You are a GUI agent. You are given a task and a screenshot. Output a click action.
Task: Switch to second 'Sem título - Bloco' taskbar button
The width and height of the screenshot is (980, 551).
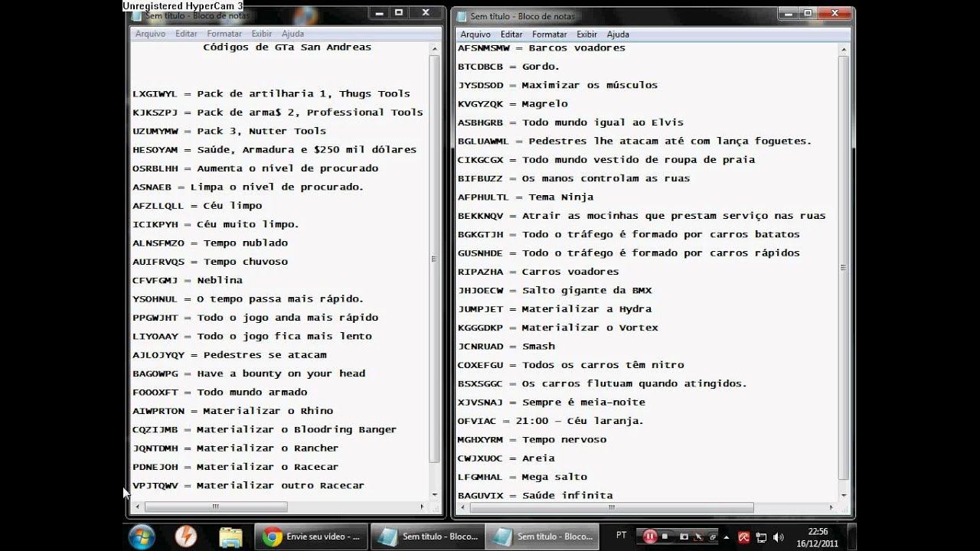coord(541,536)
